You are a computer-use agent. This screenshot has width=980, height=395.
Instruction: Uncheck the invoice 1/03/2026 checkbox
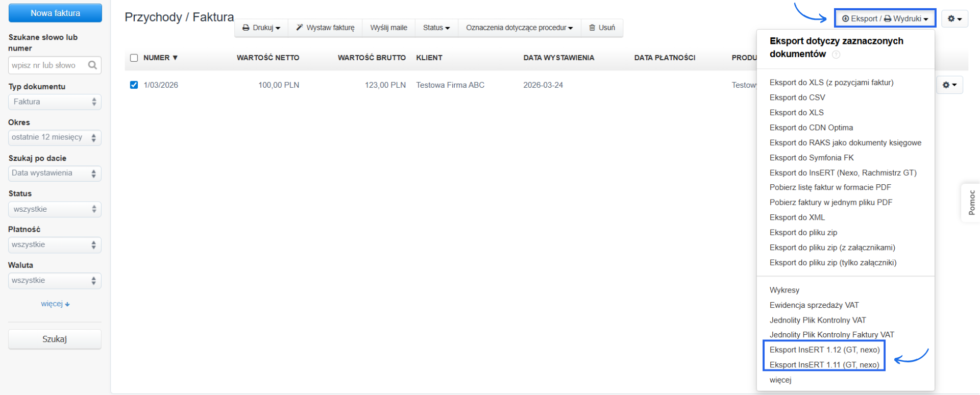(134, 85)
